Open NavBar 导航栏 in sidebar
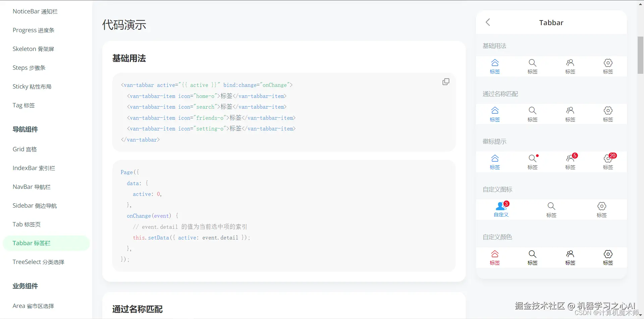 [32, 187]
